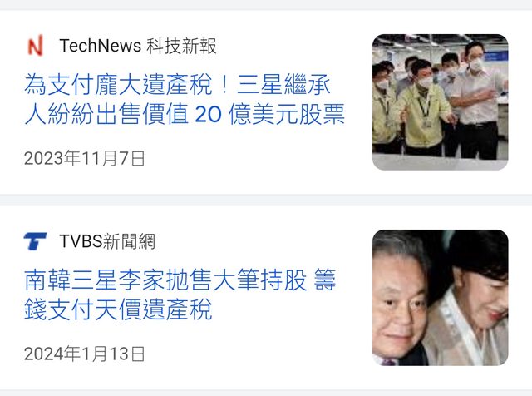
Task: Click the 錢支付天價遺產稅 headline line
Action: [118, 309]
